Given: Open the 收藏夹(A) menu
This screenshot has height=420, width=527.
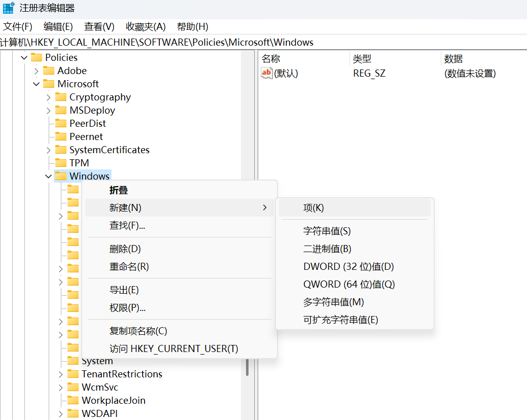Looking at the screenshot, I should click(x=146, y=26).
